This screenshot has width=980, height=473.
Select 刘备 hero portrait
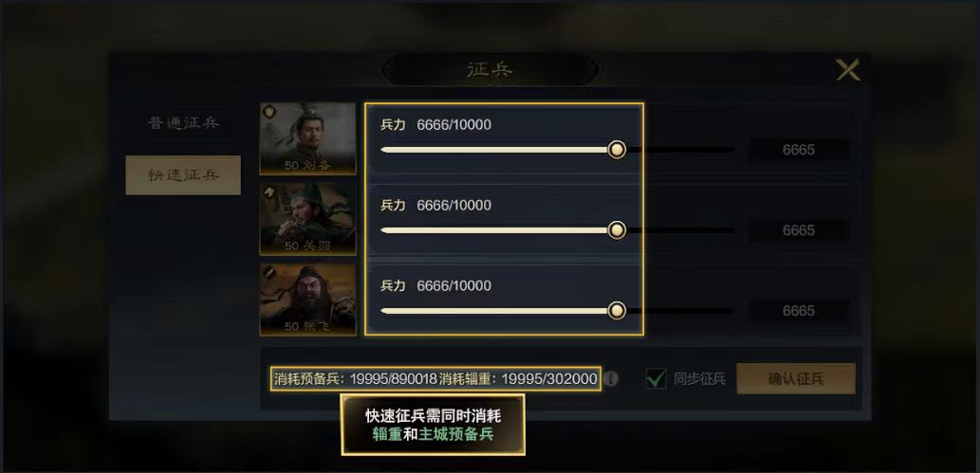(308, 138)
